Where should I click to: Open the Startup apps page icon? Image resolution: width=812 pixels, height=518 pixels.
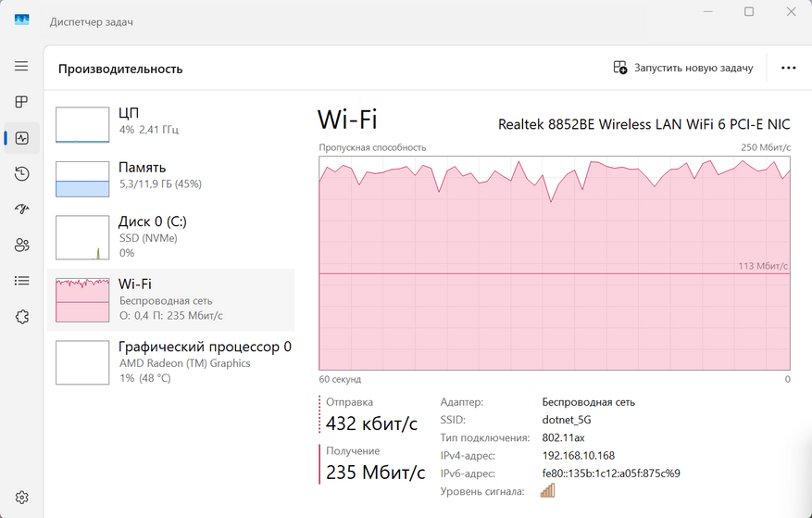pos(21,209)
